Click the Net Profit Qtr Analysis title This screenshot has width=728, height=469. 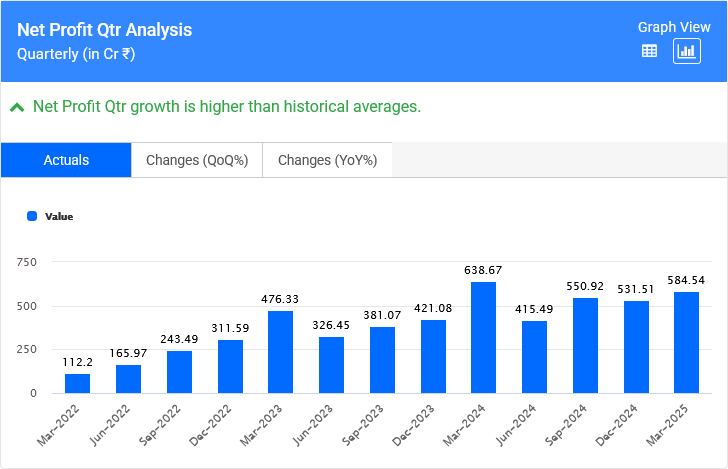coord(105,30)
